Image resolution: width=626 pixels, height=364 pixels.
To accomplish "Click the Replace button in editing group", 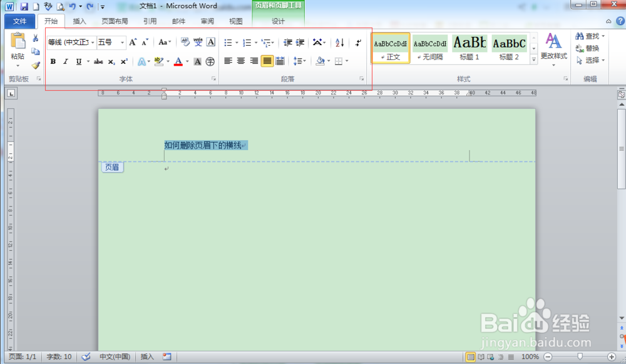I will pos(587,48).
